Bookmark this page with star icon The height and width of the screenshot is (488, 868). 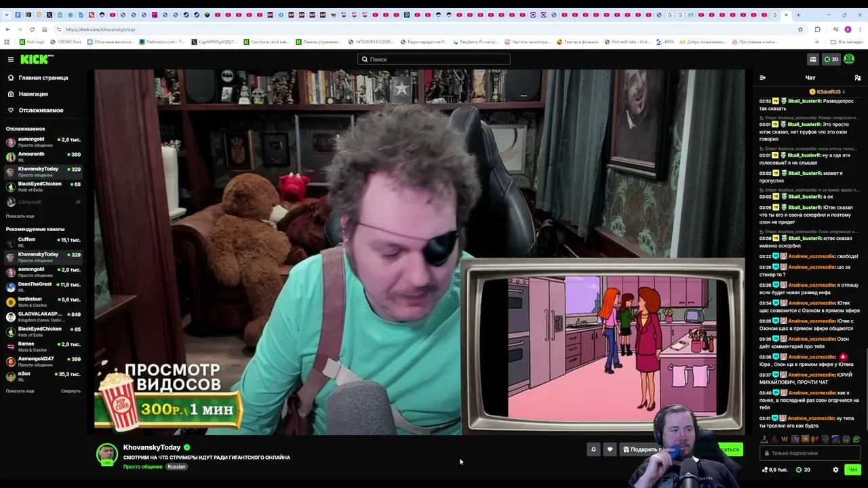click(800, 30)
